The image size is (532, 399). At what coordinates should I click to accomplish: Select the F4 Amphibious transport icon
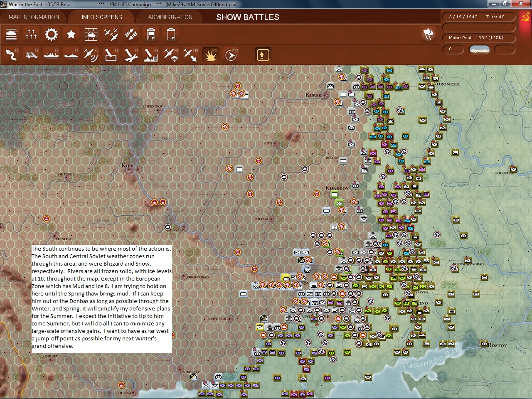tap(71, 54)
